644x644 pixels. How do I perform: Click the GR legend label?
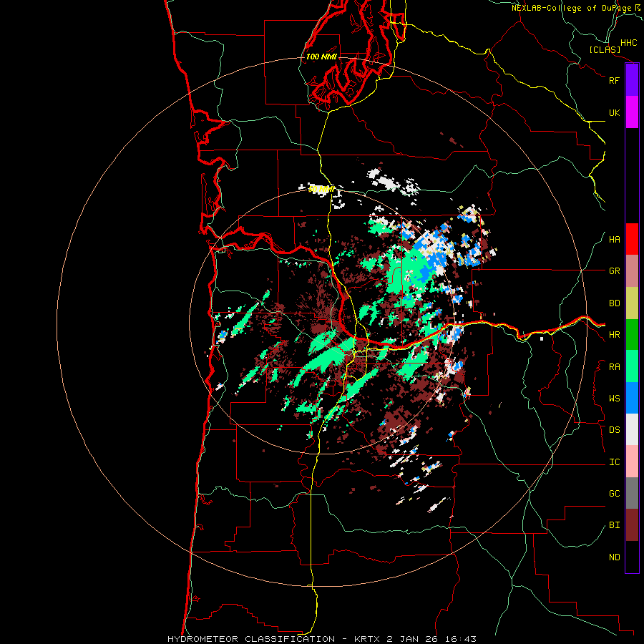(614, 271)
